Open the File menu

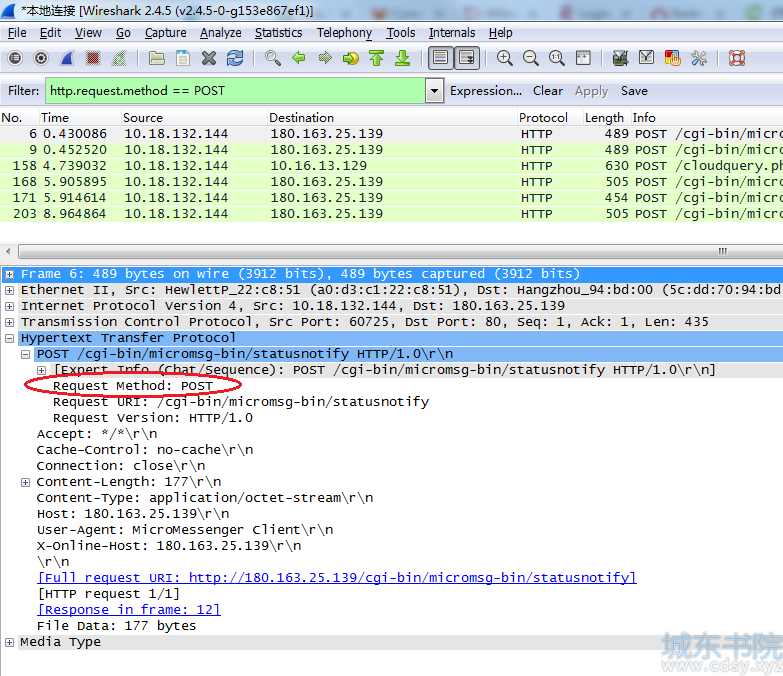[17, 33]
